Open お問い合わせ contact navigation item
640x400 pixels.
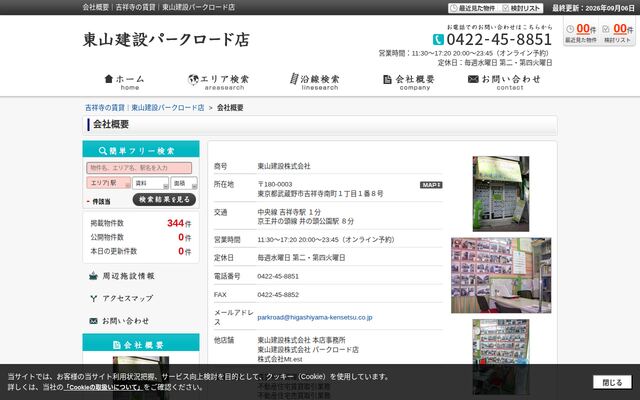tap(504, 82)
